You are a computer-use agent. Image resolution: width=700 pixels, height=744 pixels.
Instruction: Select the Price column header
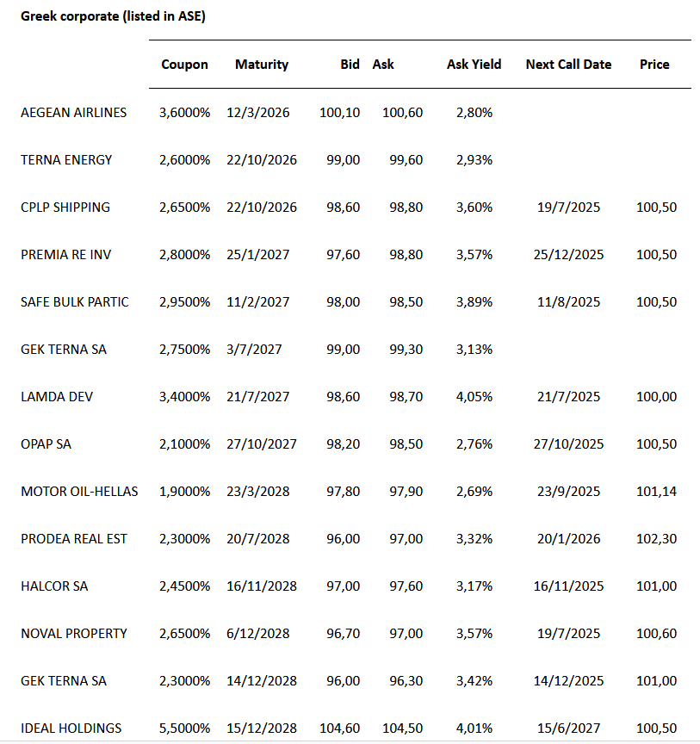click(x=654, y=65)
